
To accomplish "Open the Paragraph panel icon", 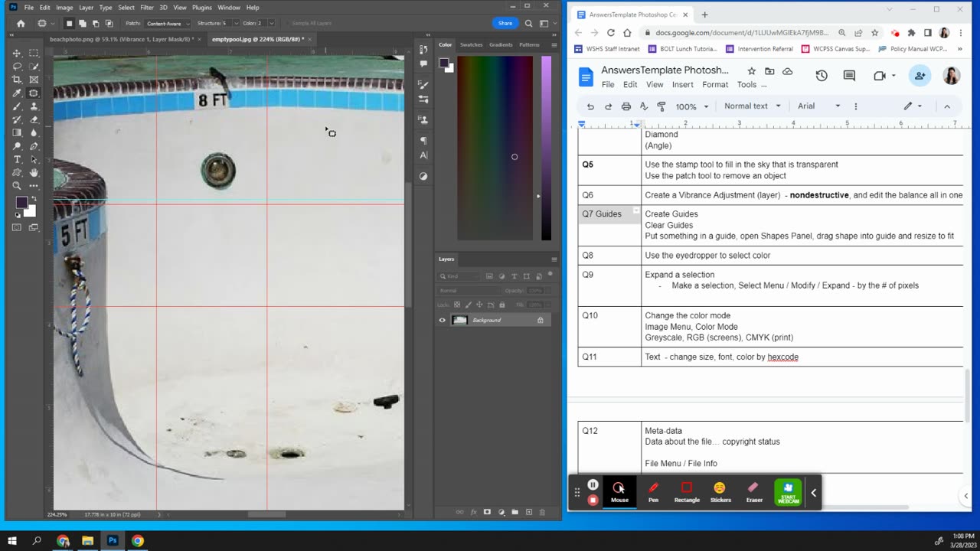I will (424, 141).
